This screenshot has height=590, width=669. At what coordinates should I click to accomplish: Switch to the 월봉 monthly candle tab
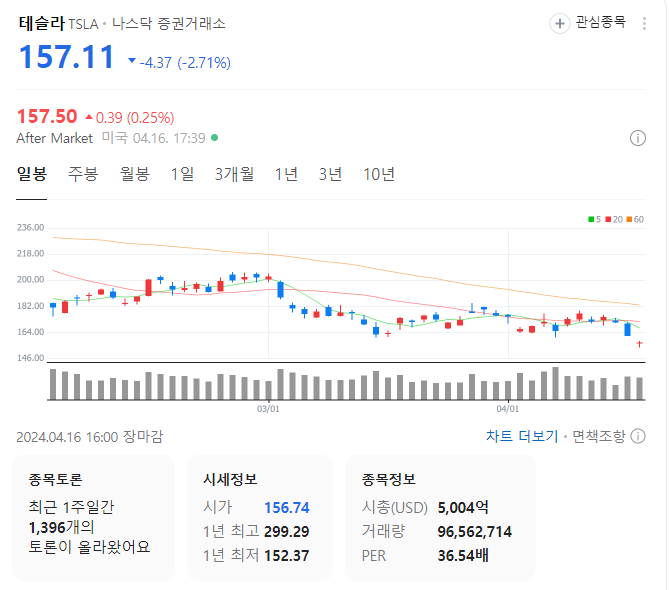coord(134,174)
